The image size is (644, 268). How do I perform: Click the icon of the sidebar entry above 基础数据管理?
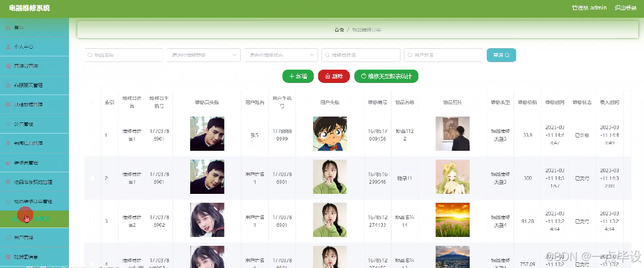tap(8, 86)
